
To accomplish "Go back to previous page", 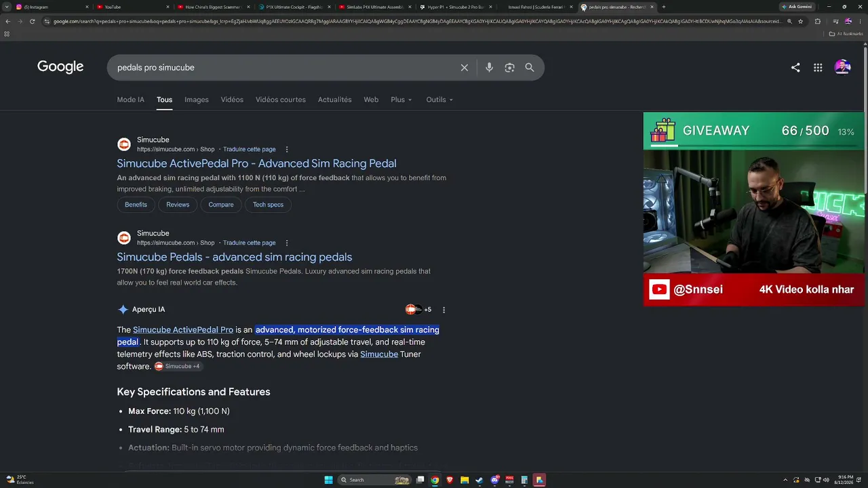I will point(7,21).
